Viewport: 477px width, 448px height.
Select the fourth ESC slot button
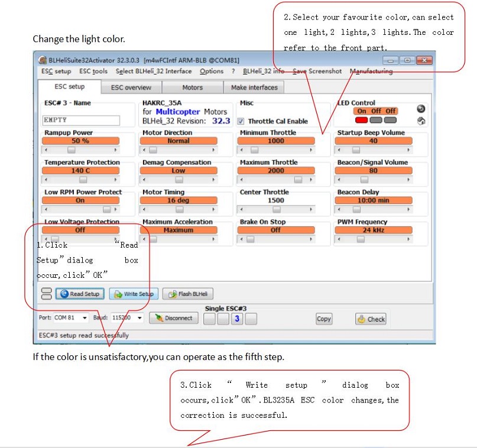(x=251, y=319)
